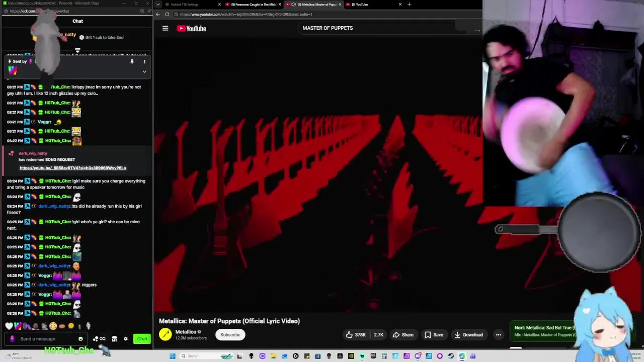Open Microsoft Teams taskbar icon
The height and width of the screenshot is (362, 644).
[473, 356]
